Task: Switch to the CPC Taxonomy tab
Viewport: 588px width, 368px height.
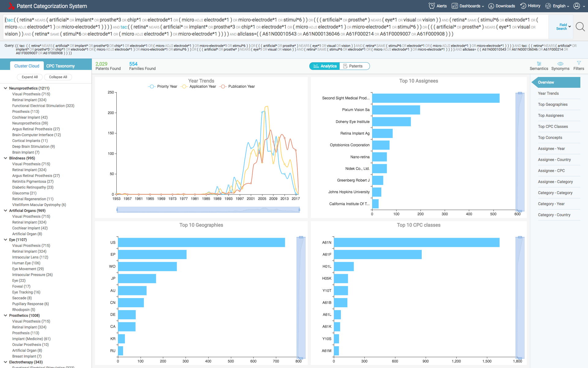Action: [60, 66]
